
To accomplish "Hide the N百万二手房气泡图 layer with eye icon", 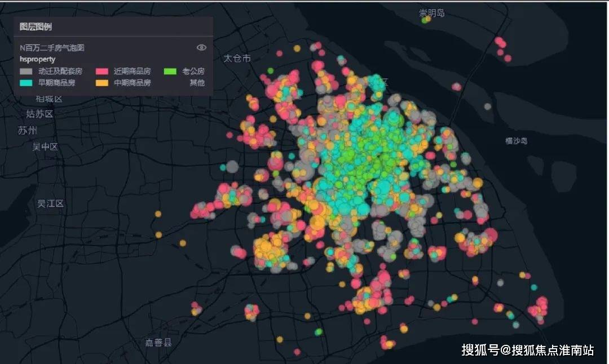I will pos(201,47).
